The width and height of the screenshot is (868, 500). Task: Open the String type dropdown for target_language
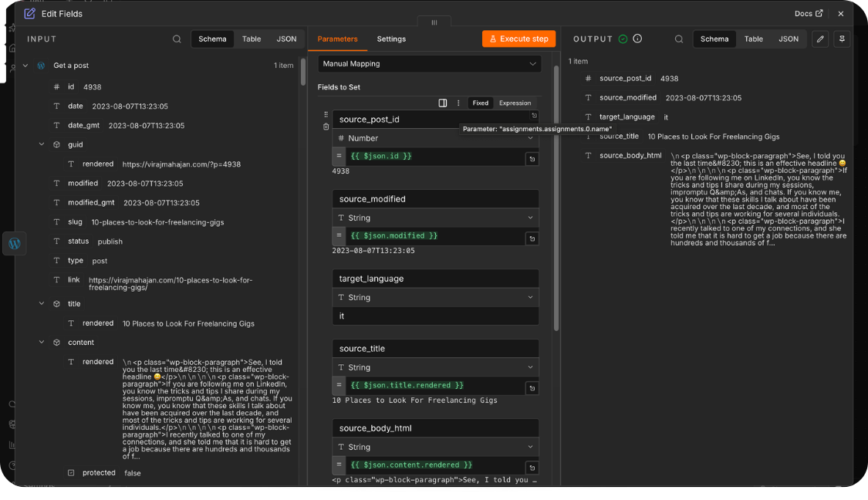(x=436, y=298)
